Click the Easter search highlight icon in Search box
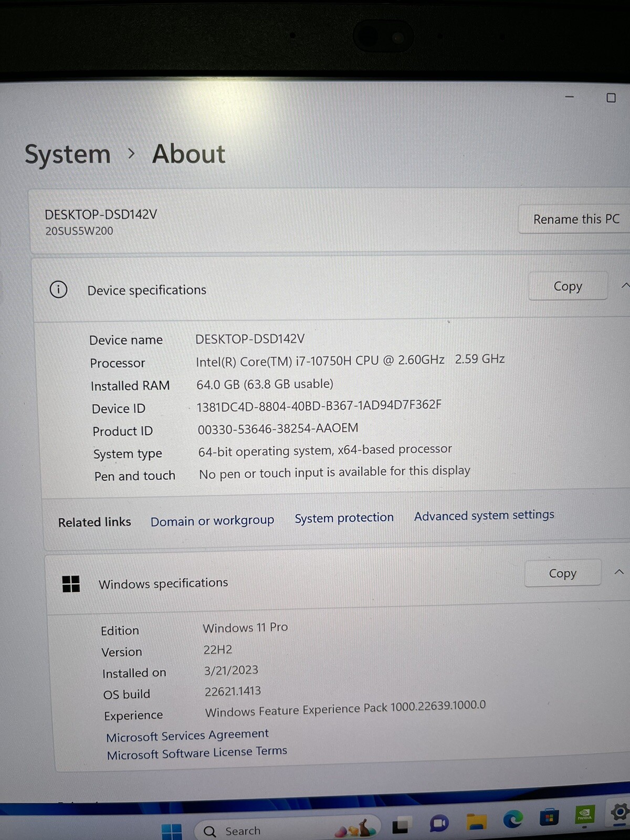Image resolution: width=630 pixels, height=840 pixels. [355, 829]
